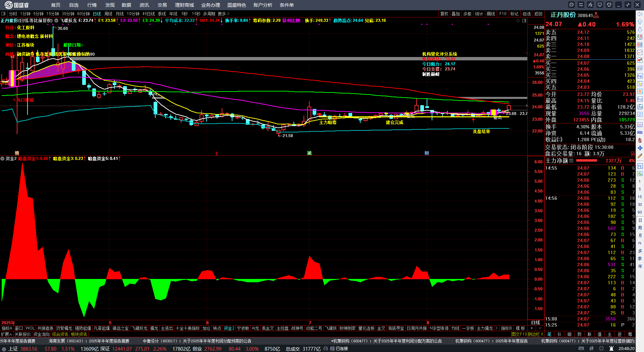Expand the index status bar dropdown arrow
This screenshot has width=644, height=352.
4,349
